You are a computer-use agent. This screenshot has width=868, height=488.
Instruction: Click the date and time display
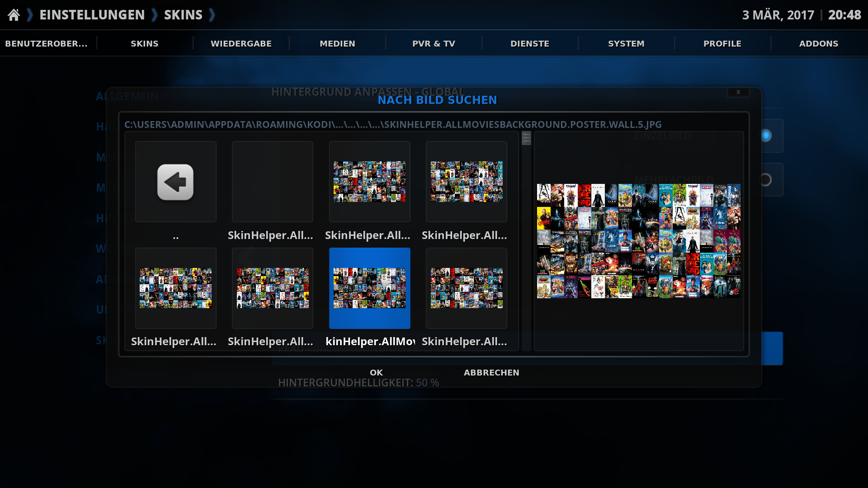(802, 15)
